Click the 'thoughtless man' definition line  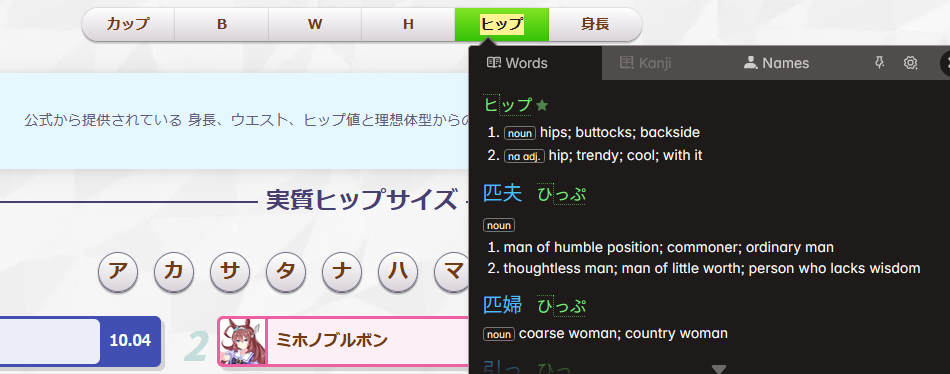[x=712, y=268]
